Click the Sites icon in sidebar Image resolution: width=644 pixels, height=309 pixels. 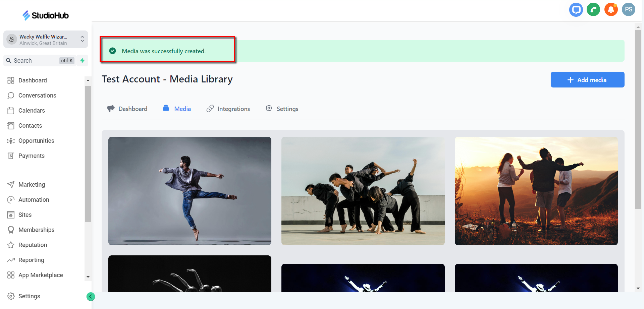point(11,215)
